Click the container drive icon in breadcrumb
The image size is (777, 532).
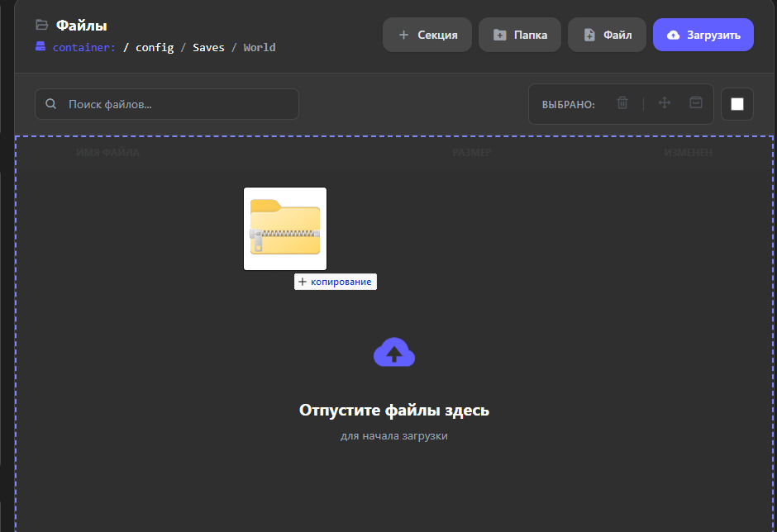pyautogui.click(x=41, y=46)
